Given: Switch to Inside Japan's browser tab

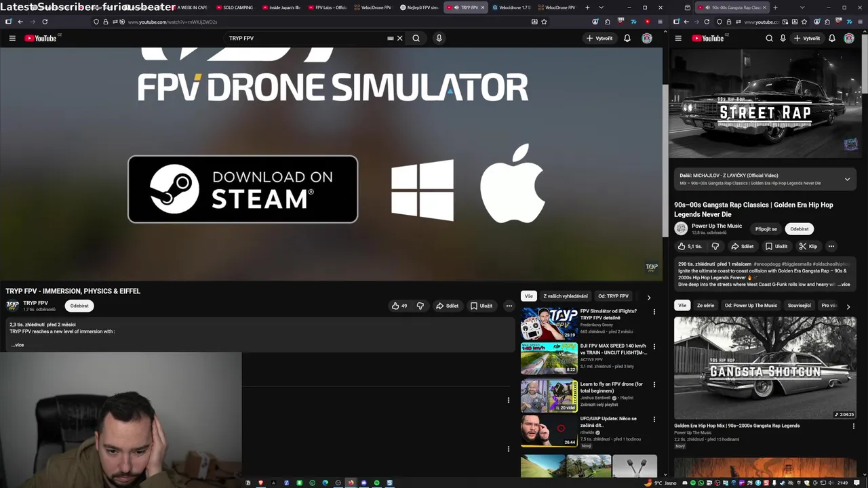Looking at the screenshot, I should (281, 7).
